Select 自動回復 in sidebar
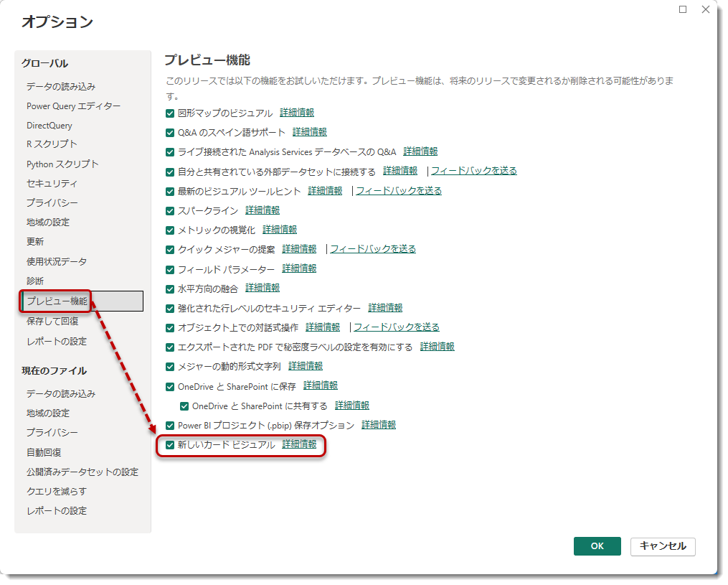Image resolution: width=728 pixels, height=585 pixels. [44, 453]
